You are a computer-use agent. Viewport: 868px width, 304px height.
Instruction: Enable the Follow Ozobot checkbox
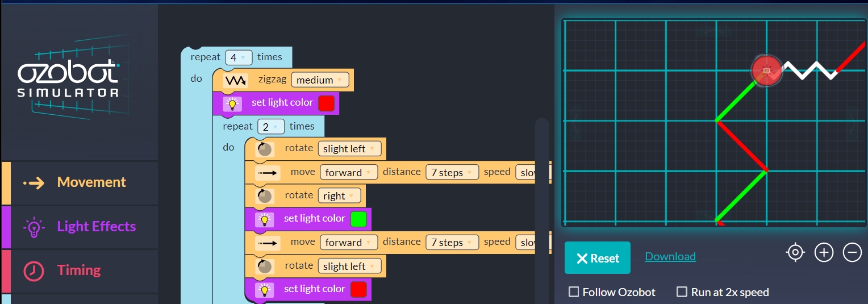point(574,292)
